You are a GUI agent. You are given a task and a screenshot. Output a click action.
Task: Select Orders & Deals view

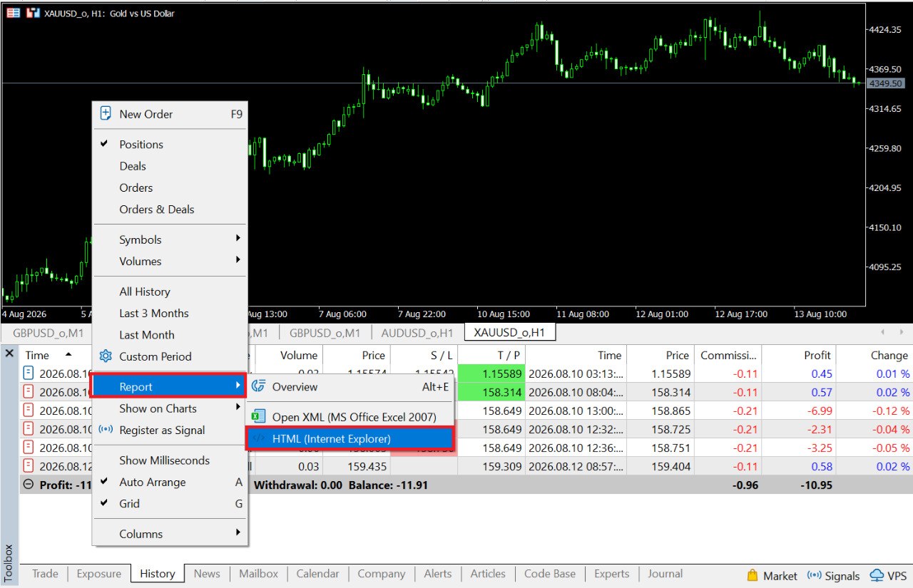point(170,209)
